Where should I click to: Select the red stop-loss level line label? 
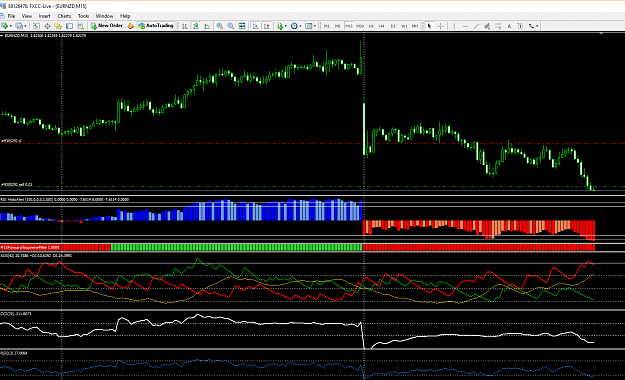coord(11,141)
